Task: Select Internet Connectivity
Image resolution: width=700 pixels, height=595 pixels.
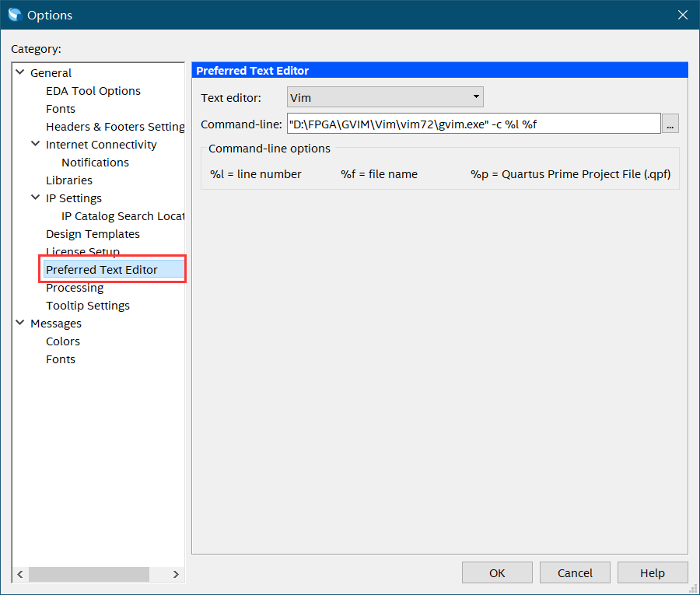Action: 101,144
